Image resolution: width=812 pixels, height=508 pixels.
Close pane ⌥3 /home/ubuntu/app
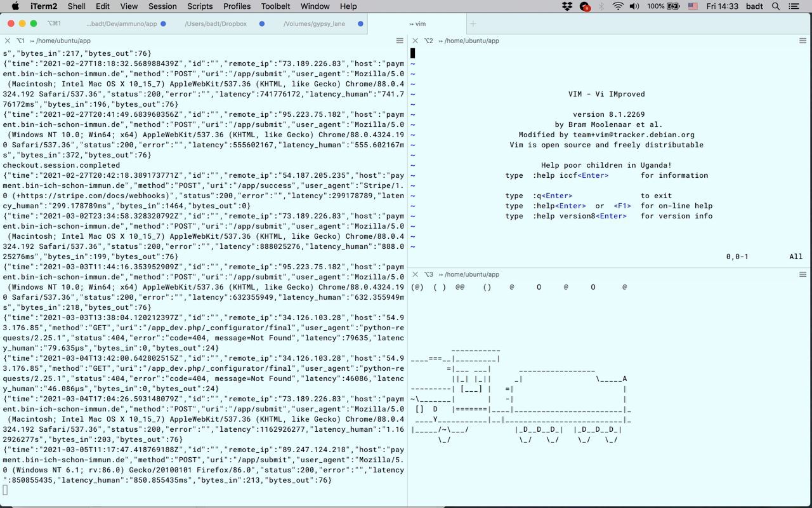[x=416, y=274]
